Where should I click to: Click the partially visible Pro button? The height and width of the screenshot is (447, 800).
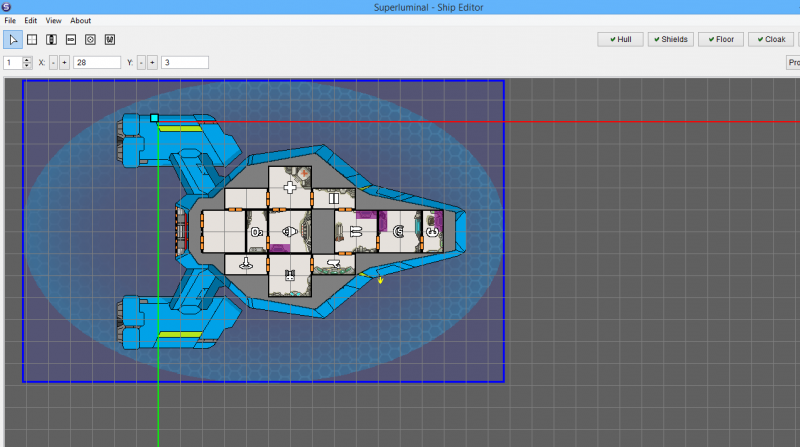(x=793, y=62)
